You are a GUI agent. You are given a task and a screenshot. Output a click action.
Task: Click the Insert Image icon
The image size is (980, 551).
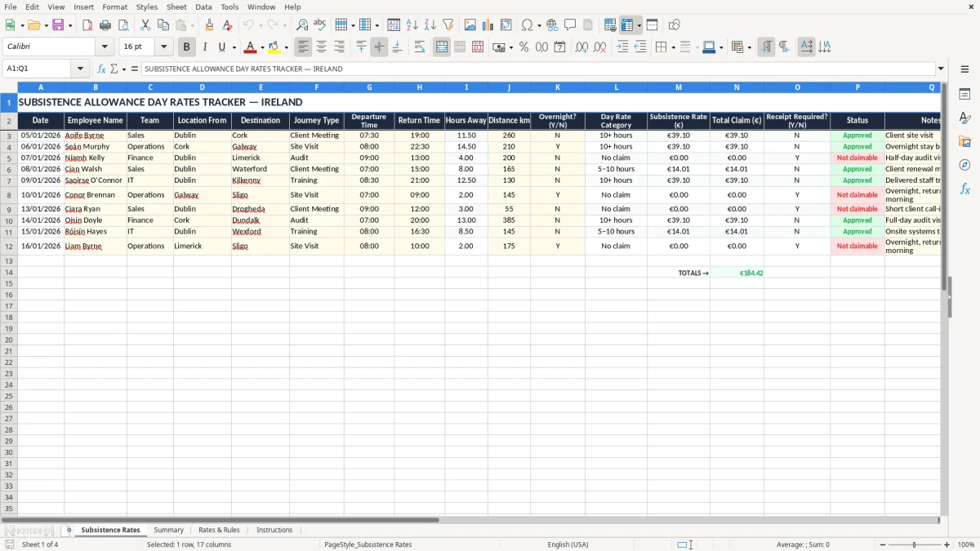click(x=470, y=25)
